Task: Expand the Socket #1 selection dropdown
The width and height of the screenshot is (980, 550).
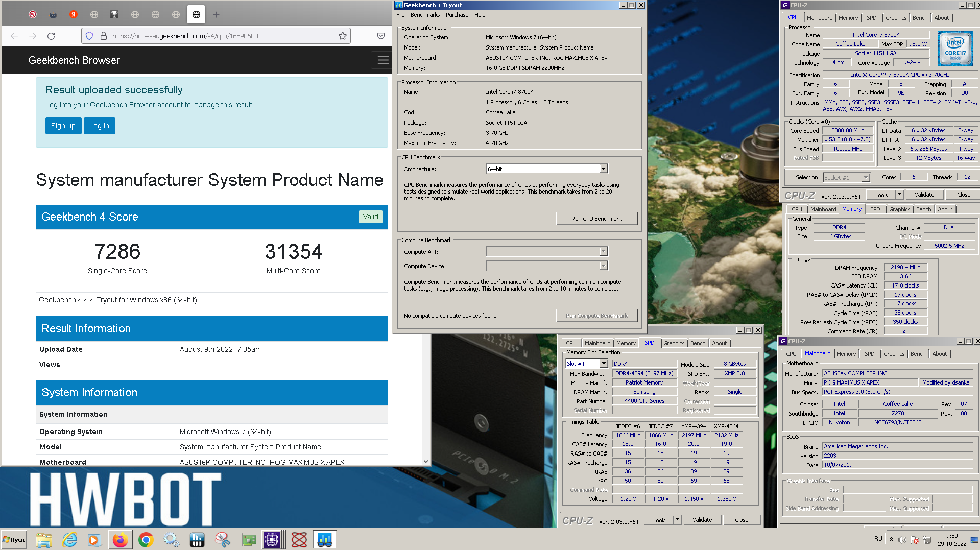Action: pyautogui.click(x=866, y=177)
